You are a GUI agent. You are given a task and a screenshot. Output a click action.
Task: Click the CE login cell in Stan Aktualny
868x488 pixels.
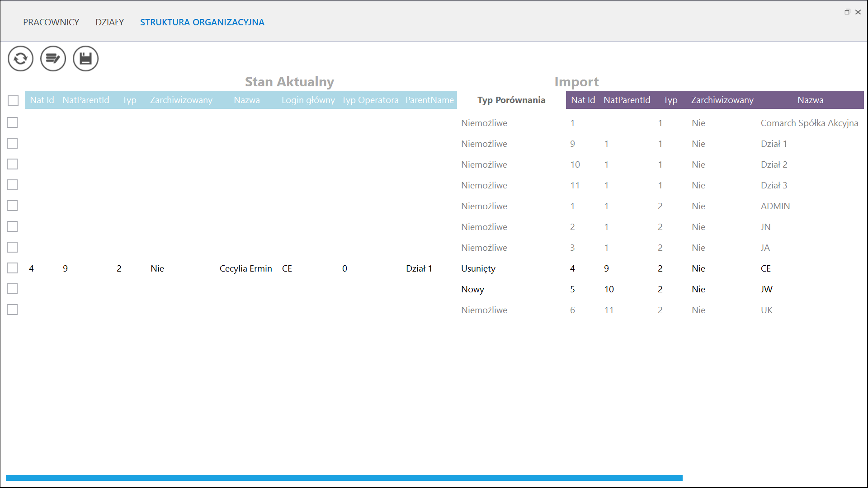[287, 268]
